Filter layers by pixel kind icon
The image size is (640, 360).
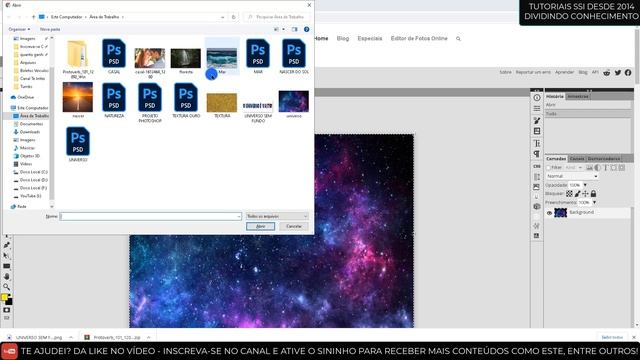pos(589,168)
